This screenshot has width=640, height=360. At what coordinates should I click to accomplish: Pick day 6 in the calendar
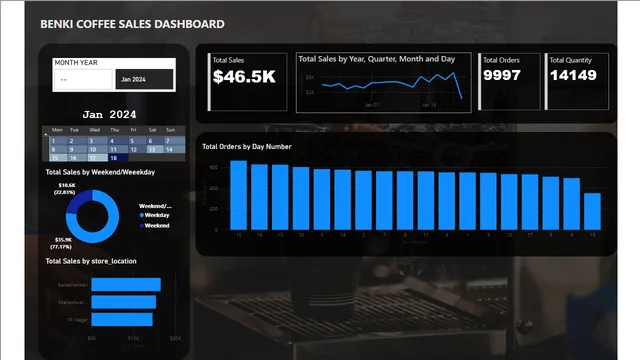point(155,141)
